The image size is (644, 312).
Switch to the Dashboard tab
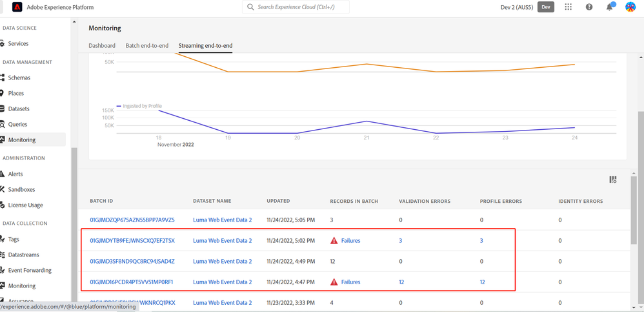[x=102, y=46]
